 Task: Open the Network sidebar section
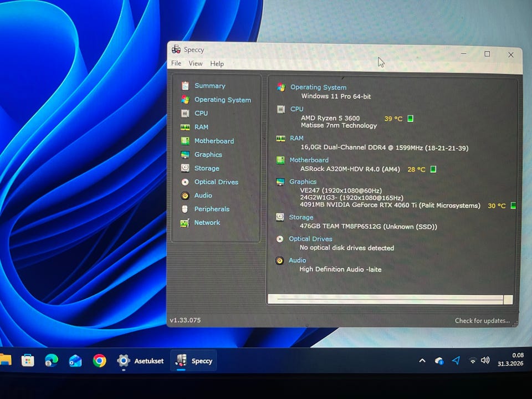(207, 223)
